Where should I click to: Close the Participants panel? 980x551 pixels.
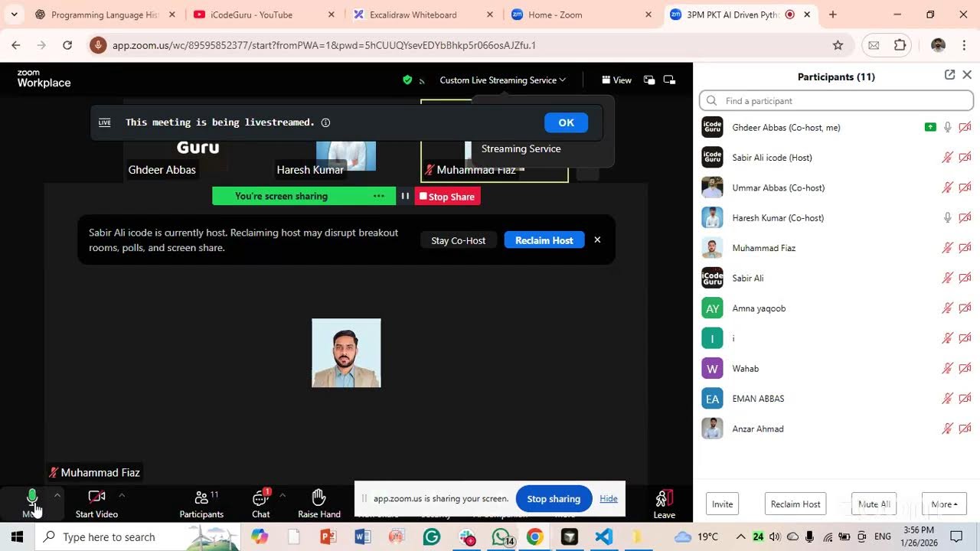pos(967,75)
